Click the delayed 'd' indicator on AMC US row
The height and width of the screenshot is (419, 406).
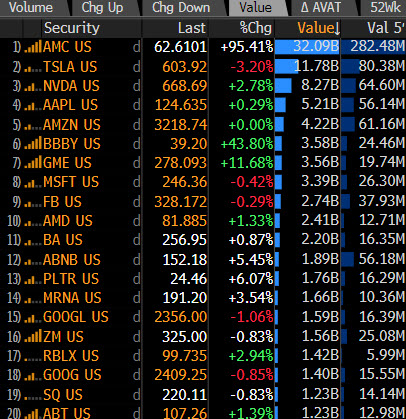[x=136, y=47]
